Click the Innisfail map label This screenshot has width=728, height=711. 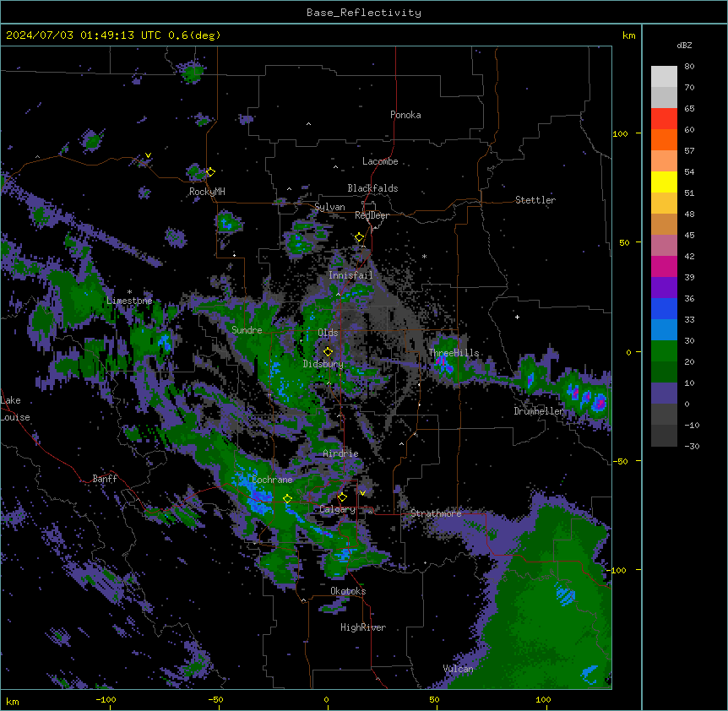coord(350,275)
